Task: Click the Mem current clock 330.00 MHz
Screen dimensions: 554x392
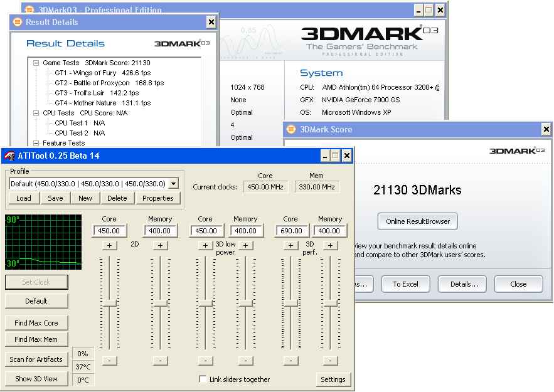Action: [317, 187]
